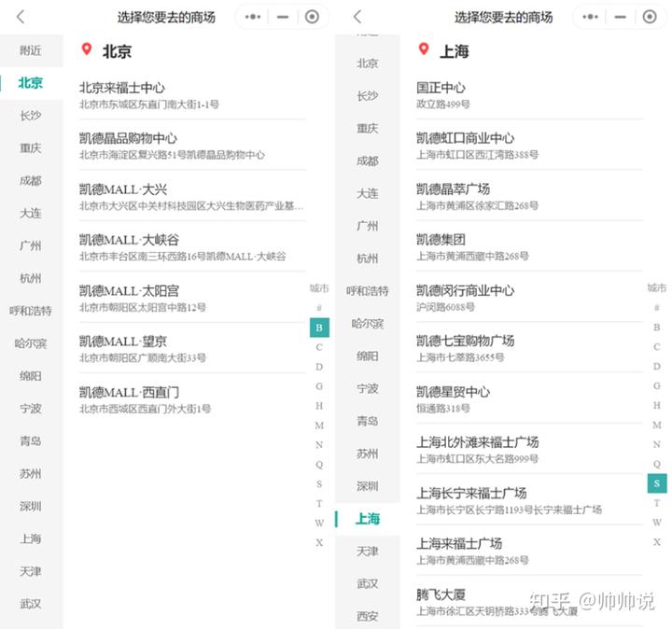Choose 凯德MALL·望京 mall

[x=192, y=348]
